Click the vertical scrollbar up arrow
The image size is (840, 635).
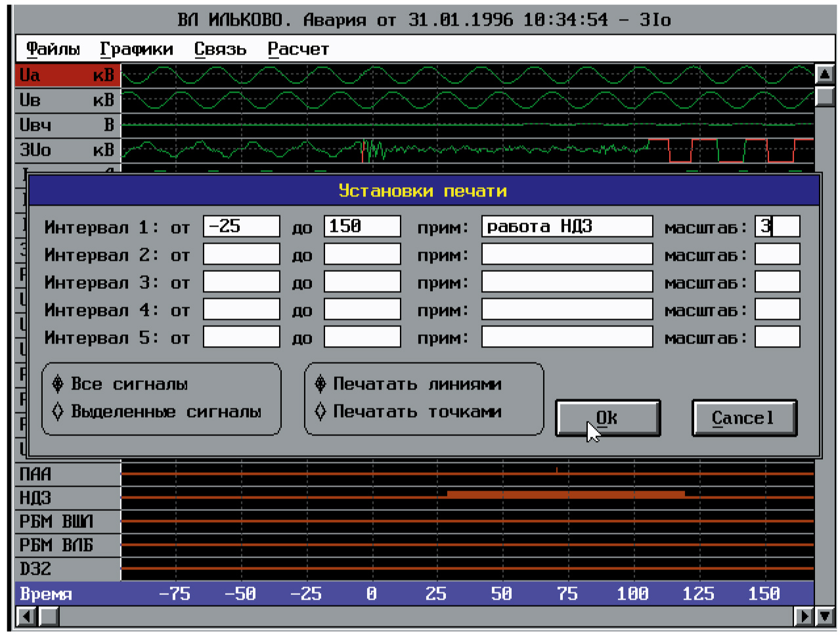[x=824, y=74]
